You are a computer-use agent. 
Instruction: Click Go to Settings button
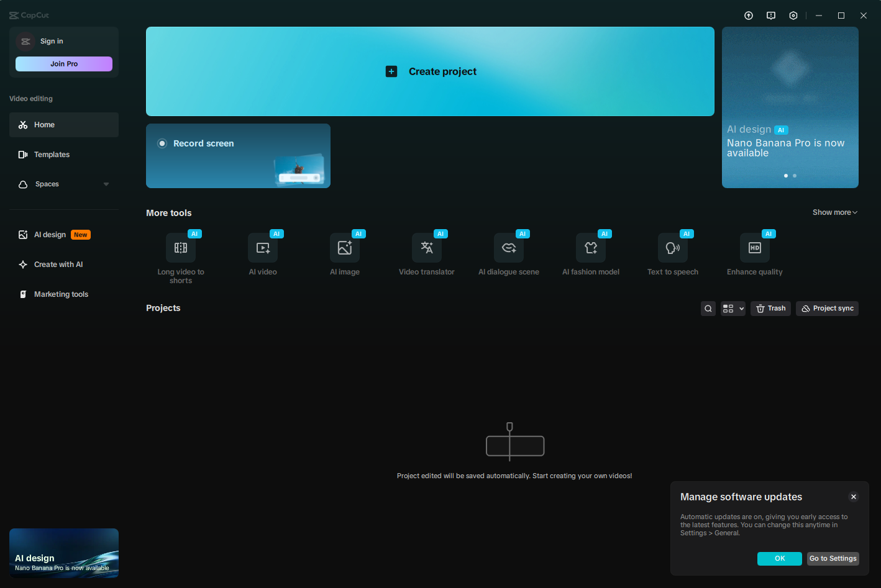[833, 559]
